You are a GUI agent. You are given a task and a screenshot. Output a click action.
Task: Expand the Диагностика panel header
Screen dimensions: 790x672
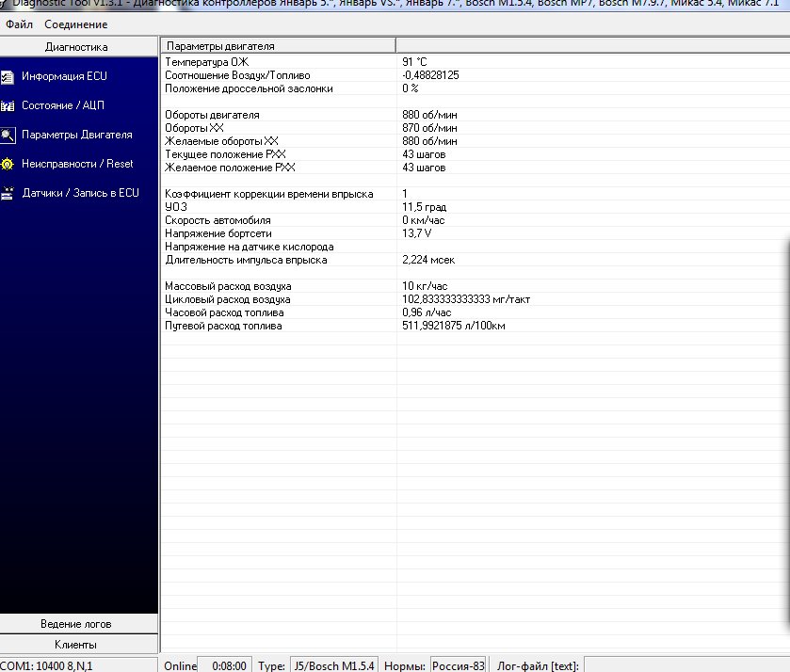click(x=77, y=47)
